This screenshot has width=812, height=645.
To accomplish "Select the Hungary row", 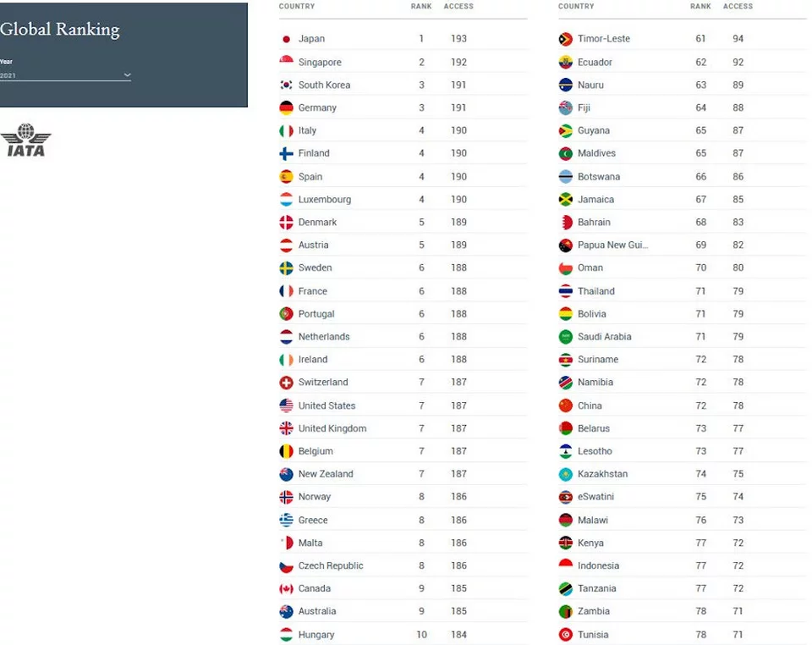I will point(403,635).
